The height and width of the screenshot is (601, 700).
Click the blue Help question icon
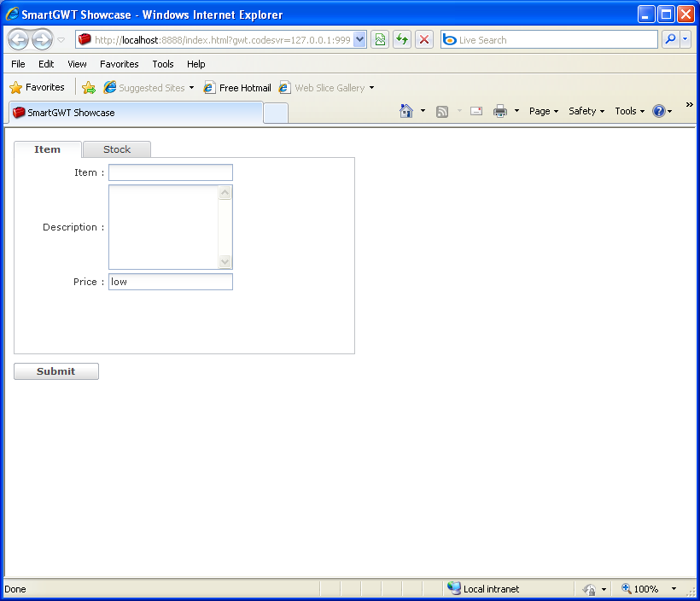(659, 111)
